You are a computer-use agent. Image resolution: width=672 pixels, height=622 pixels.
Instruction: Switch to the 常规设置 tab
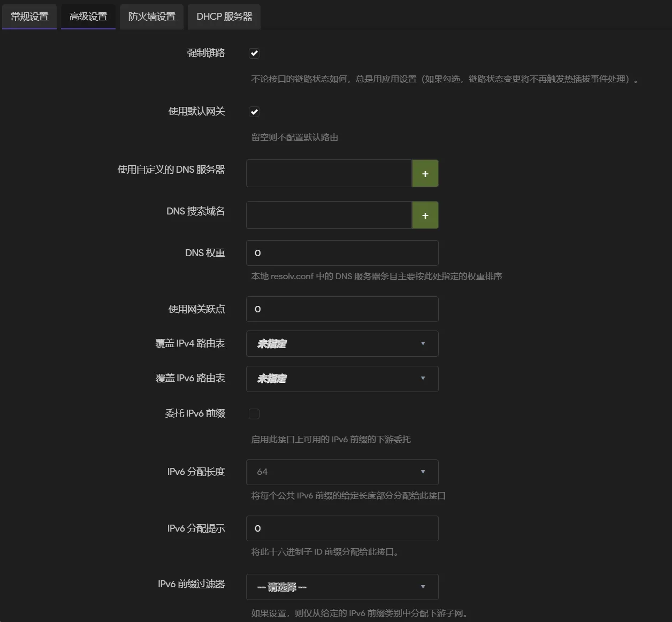(29, 17)
